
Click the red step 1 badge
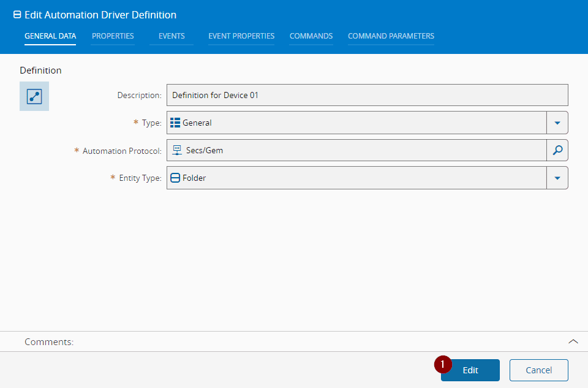pyautogui.click(x=443, y=364)
